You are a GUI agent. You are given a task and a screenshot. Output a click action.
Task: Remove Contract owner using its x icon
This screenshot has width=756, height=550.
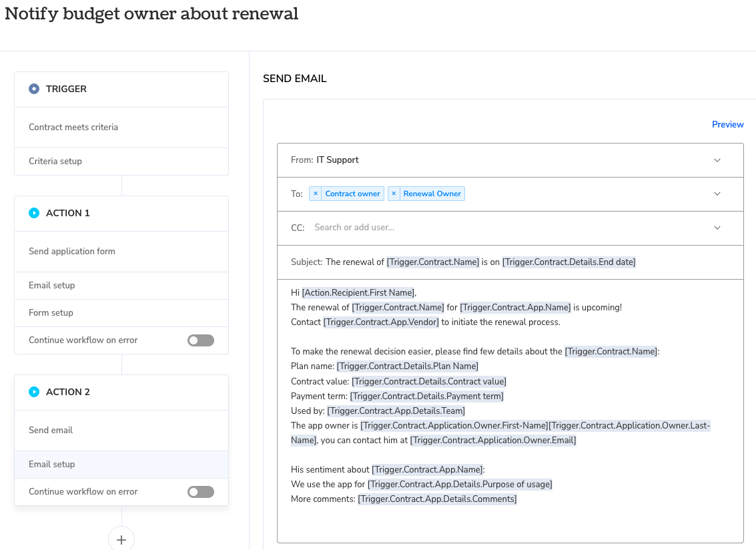tap(316, 193)
